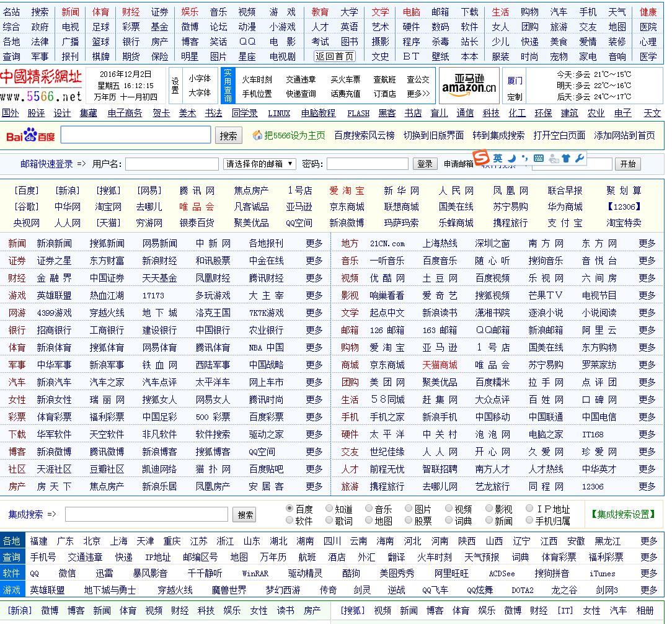Image resolution: width=672 pixels, height=624 pixels.
Task: Open the 健康 tab in top navigation
Action: click(x=648, y=12)
